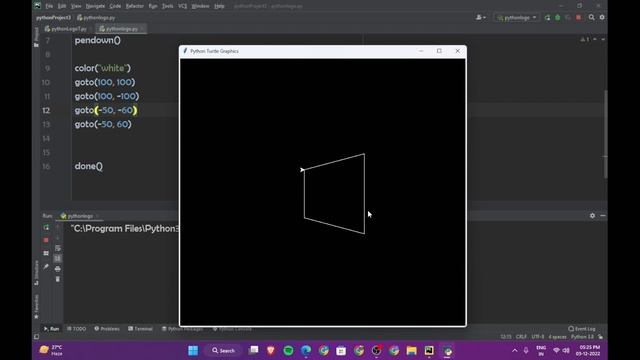
Task: Click the Turtle Graphics black canvas drawing
Action: pos(322,192)
